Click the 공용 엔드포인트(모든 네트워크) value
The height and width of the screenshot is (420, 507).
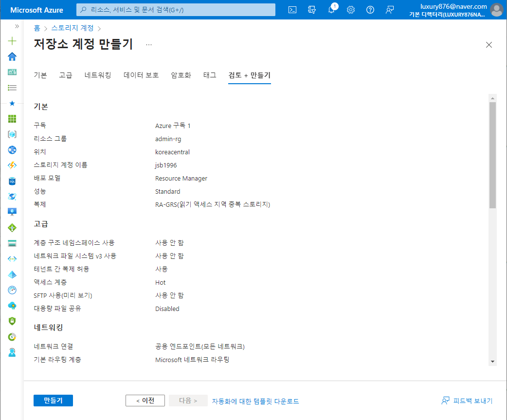200,347
